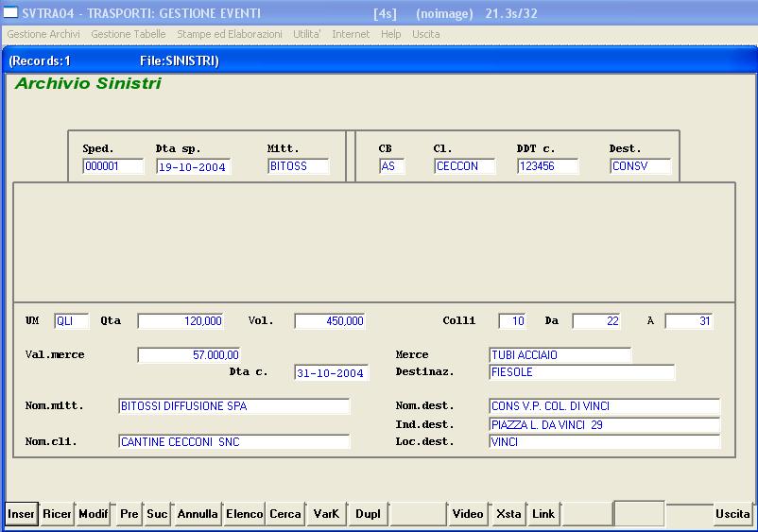Click the Records:1 status text
This screenshot has height=532, width=758.
(40, 61)
